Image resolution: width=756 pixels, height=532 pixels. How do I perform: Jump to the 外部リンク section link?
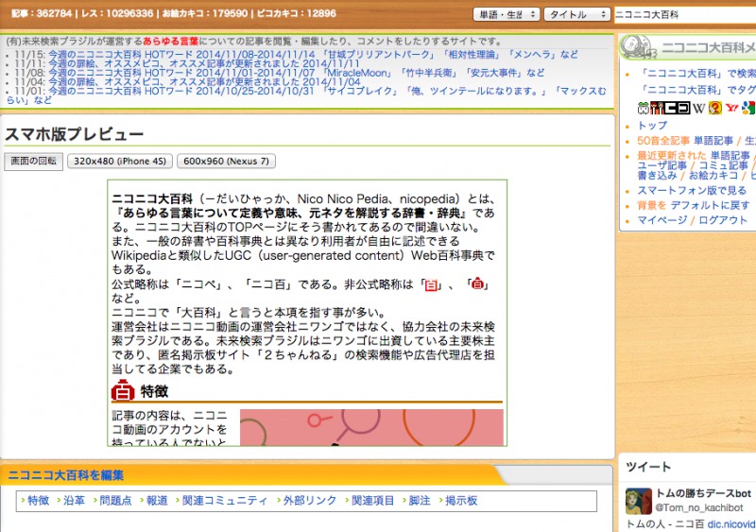point(310,501)
